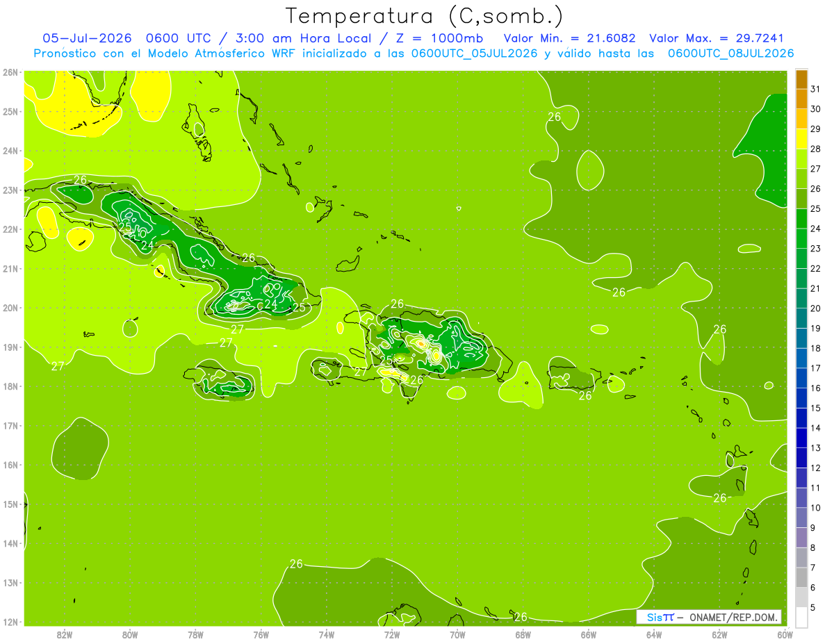Viewport: 834px width, 644px height.
Task: Click the '66W' longitude axis label
Action: click(589, 634)
